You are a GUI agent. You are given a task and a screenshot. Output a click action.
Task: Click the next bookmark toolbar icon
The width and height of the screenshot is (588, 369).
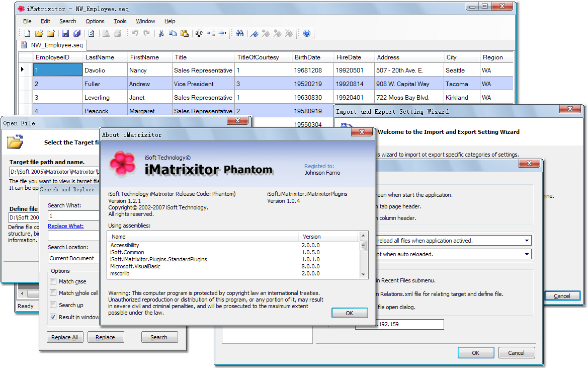[x=266, y=33]
